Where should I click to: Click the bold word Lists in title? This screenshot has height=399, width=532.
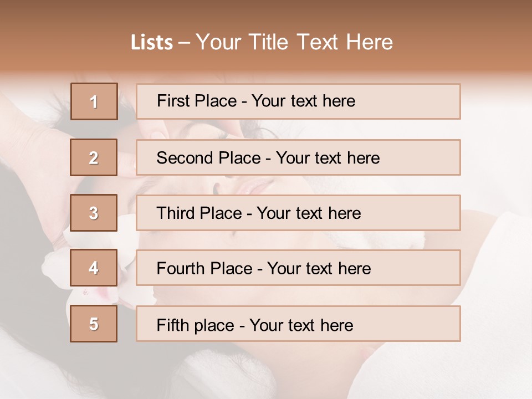pos(152,42)
